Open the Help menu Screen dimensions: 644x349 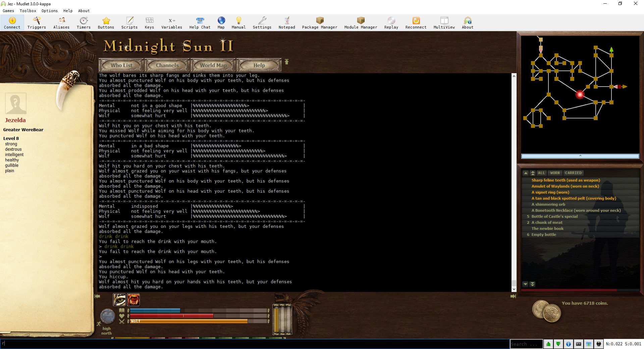pyautogui.click(x=68, y=11)
